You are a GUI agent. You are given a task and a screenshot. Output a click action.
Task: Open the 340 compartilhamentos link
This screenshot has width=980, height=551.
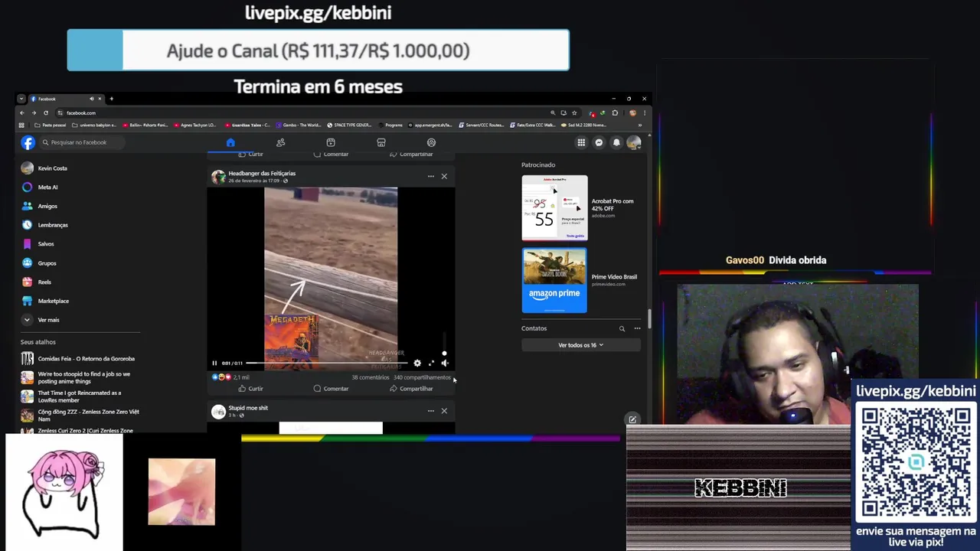tap(422, 377)
